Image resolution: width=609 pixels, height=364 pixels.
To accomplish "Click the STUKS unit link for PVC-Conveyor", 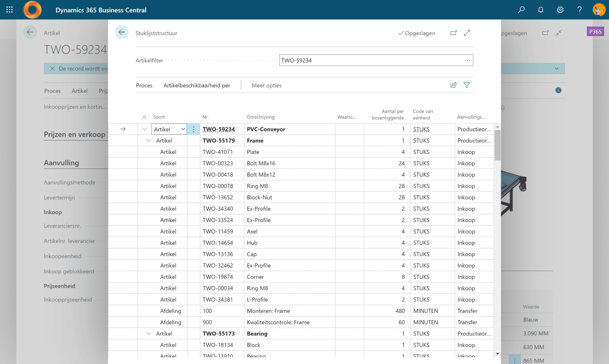I will click(x=421, y=129).
